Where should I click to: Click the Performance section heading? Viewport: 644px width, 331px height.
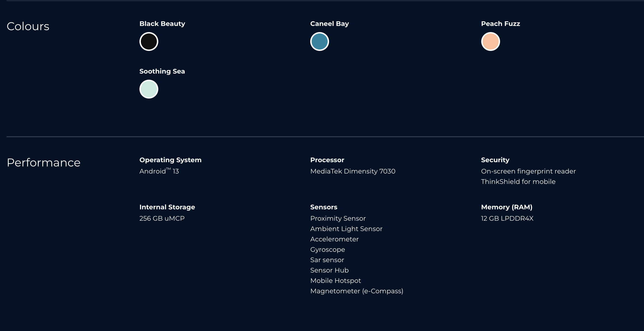44,163
